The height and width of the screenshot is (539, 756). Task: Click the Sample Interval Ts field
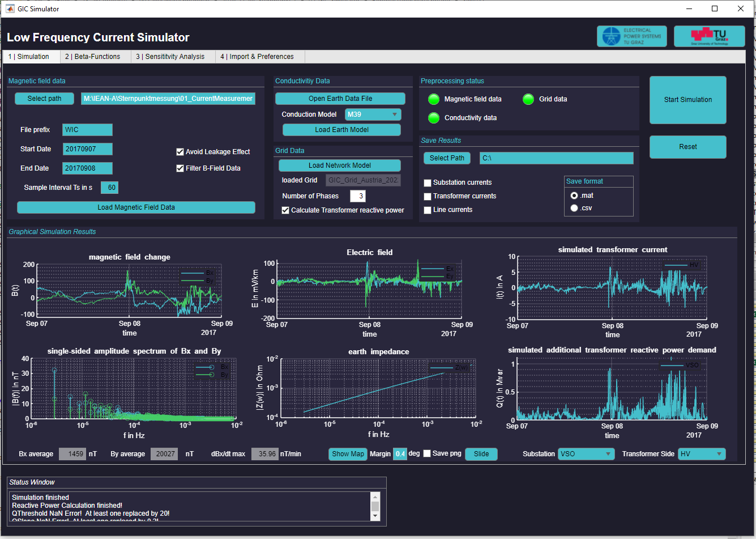click(x=109, y=188)
